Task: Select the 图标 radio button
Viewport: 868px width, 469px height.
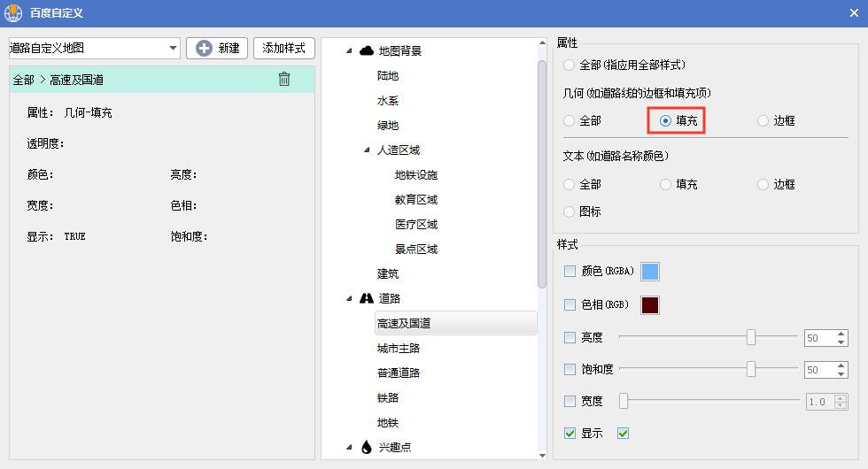Action: [x=569, y=211]
